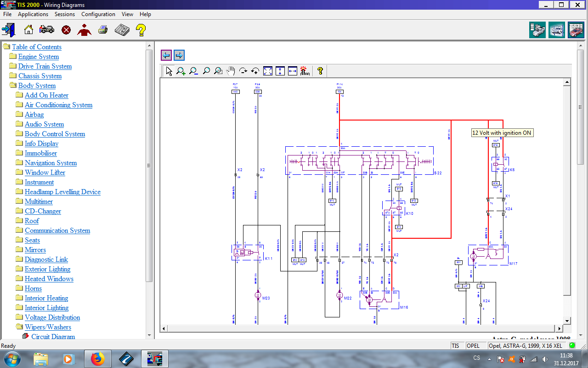
Task: Select the hand pan tool
Action: (231, 71)
